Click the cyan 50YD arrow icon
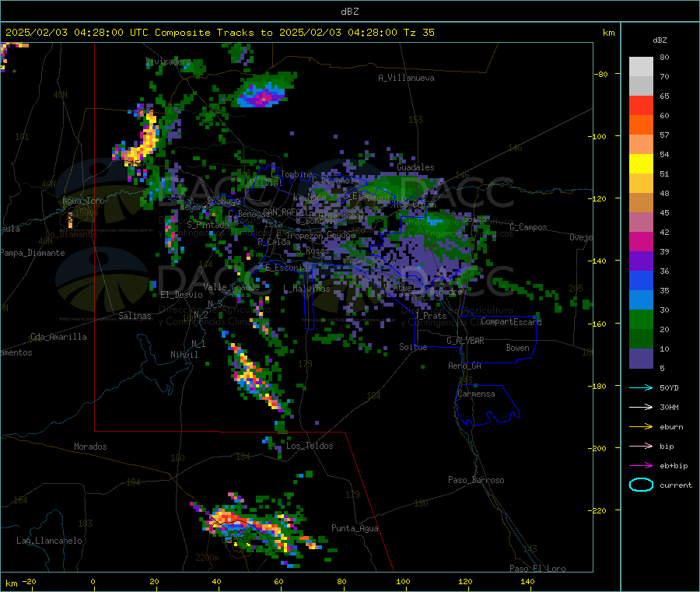Image resolution: width=700 pixels, height=592 pixels. coord(641,387)
